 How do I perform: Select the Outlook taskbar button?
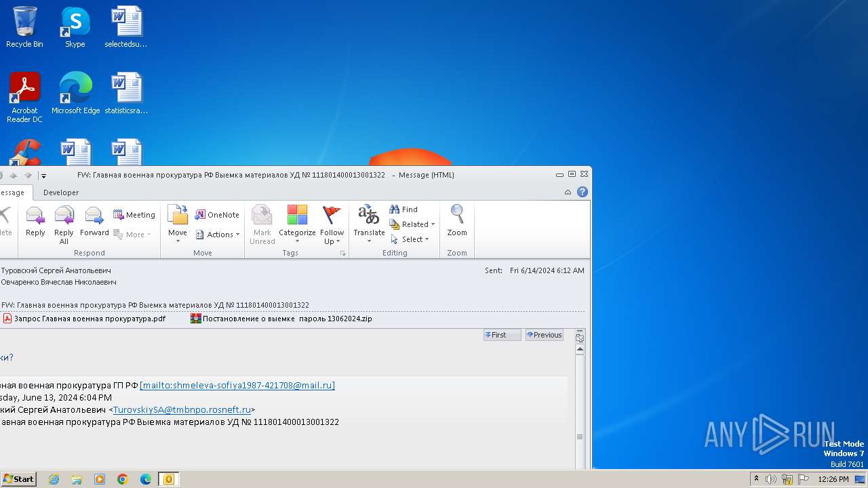(169, 479)
